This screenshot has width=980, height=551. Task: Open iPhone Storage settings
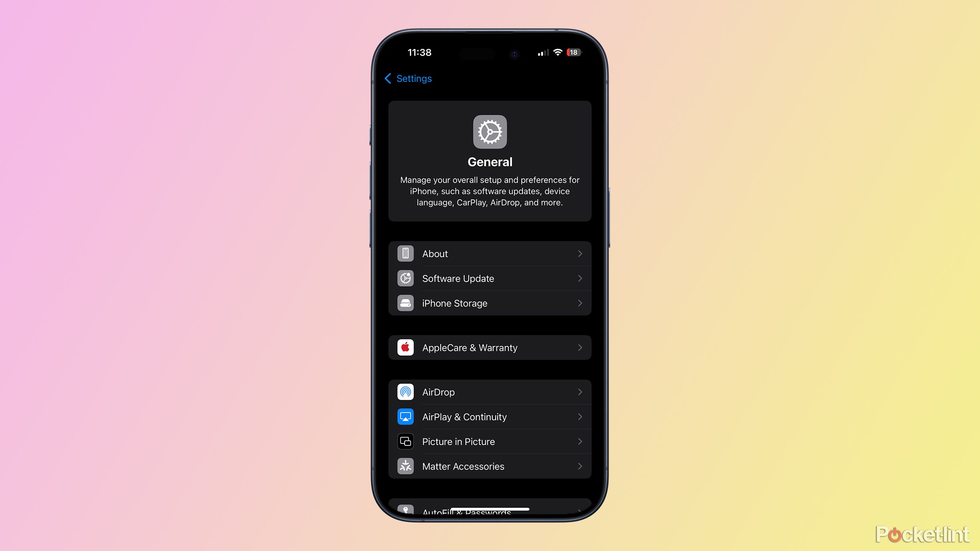pos(489,303)
